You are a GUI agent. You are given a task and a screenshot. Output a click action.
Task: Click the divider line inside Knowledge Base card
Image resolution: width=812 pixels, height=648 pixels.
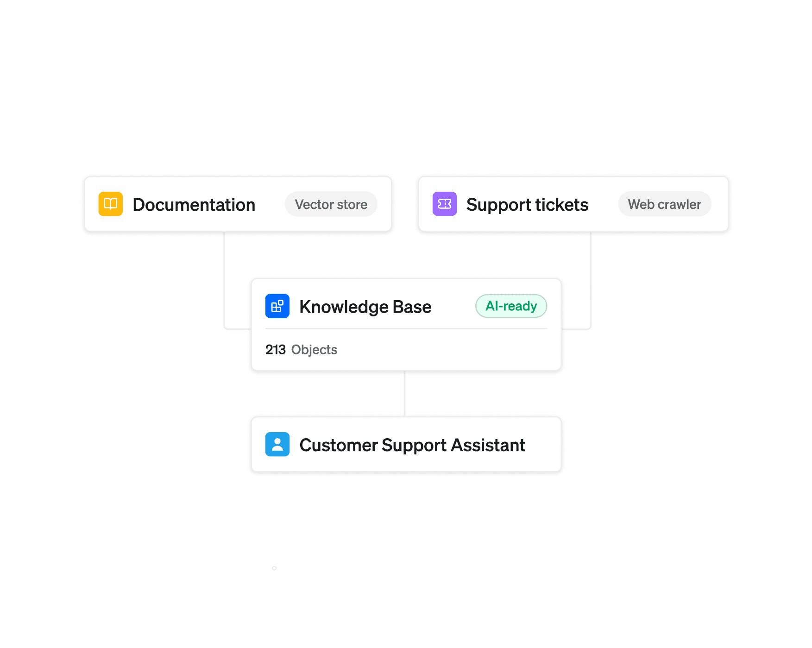tap(406, 328)
